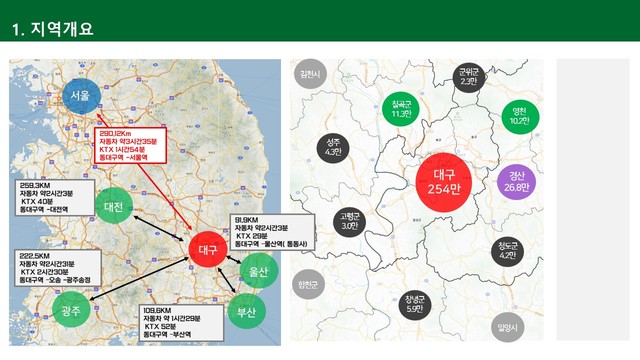Click the gray 밀양시 circle
This screenshot has width=640, height=360.
click(507, 327)
